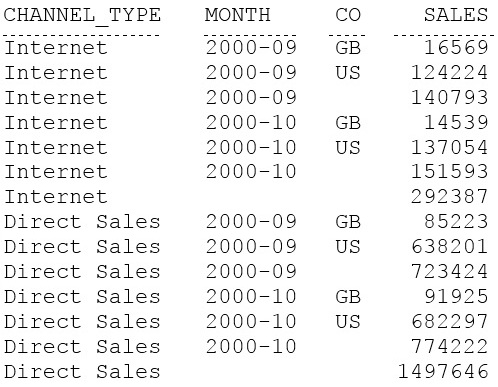
Task: Click the SALES column header
Action: (x=456, y=15)
